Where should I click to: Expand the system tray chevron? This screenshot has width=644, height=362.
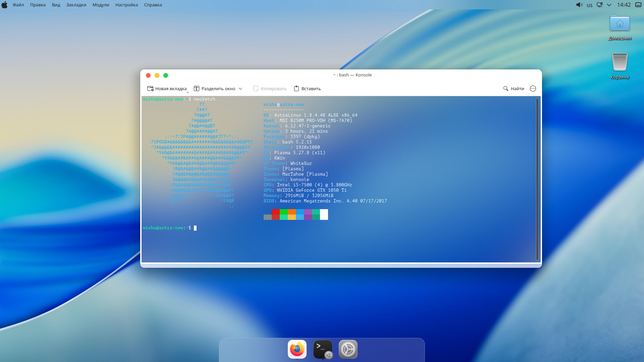609,5
